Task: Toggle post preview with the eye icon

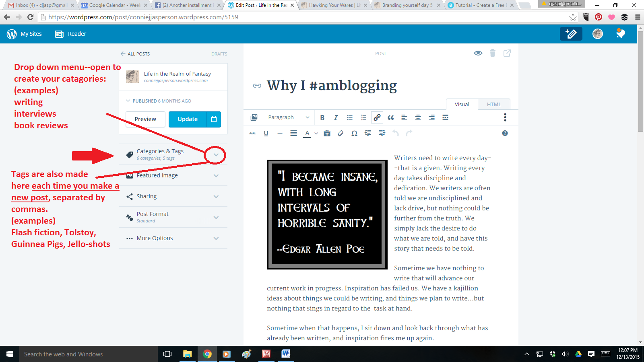Action: pos(478,53)
